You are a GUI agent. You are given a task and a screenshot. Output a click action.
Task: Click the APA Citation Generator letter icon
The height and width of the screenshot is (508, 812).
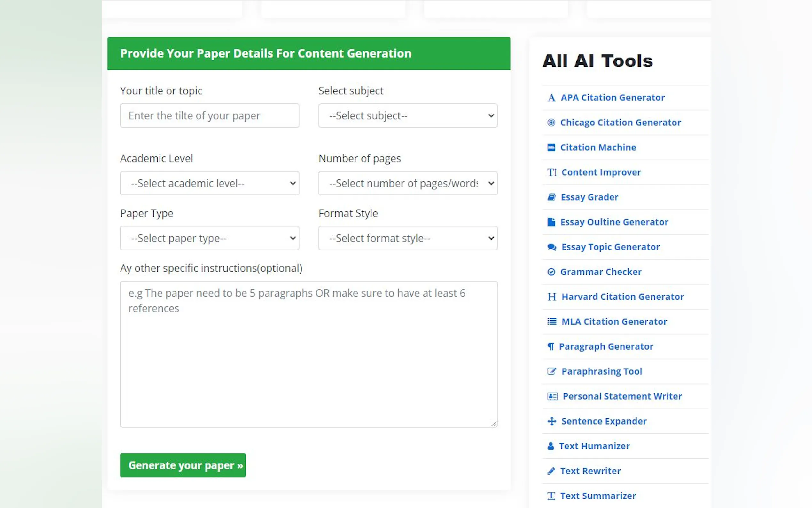click(551, 98)
